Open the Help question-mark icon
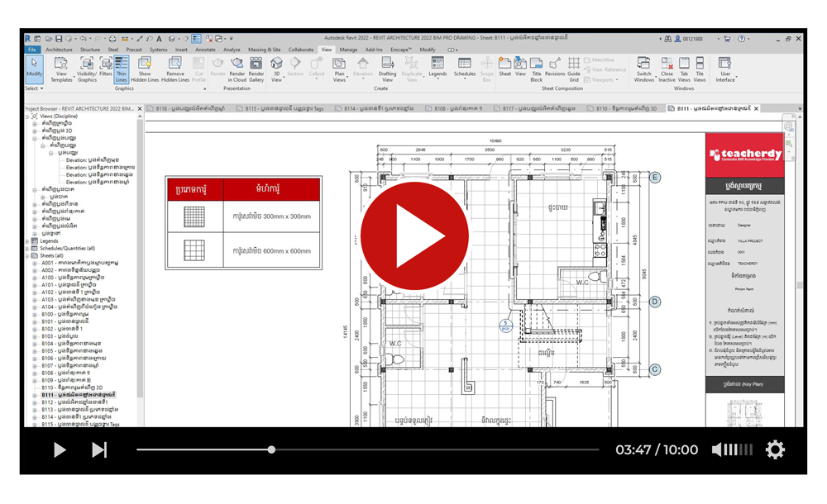Image resolution: width=827 pixels, height=504 pixels. [x=742, y=39]
